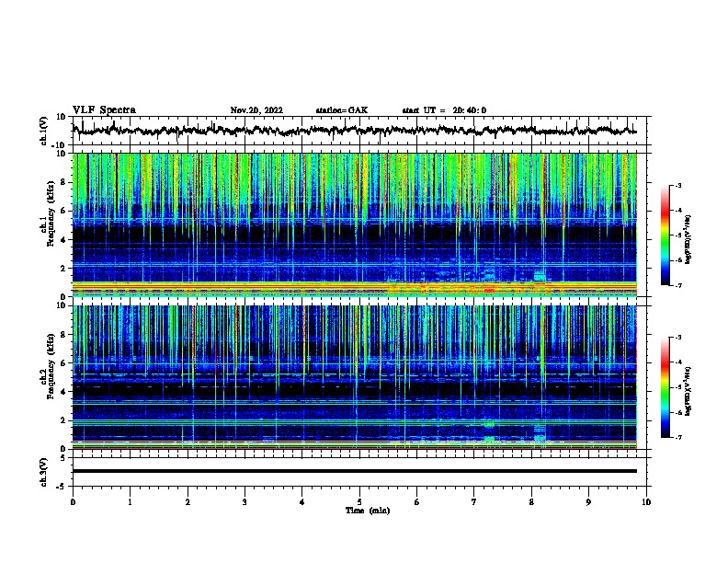Image resolution: width=728 pixels, height=563 pixels.
Task: Click the "Time (min)" axis title
Action: (368, 511)
